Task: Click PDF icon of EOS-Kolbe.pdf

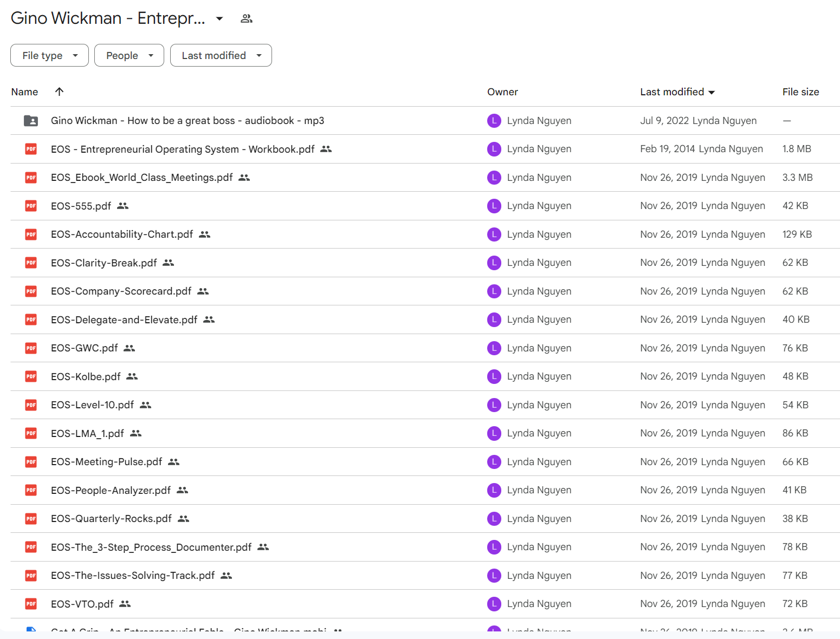Action: [31, 376]
